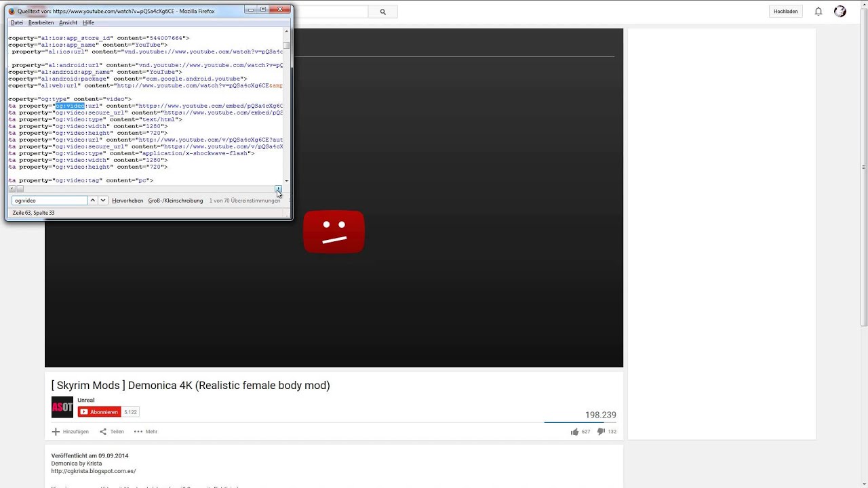Screen dimensions: 868x488
Task: Click vertical scrollbar up arrow in source view
Action: pos(287,31)
